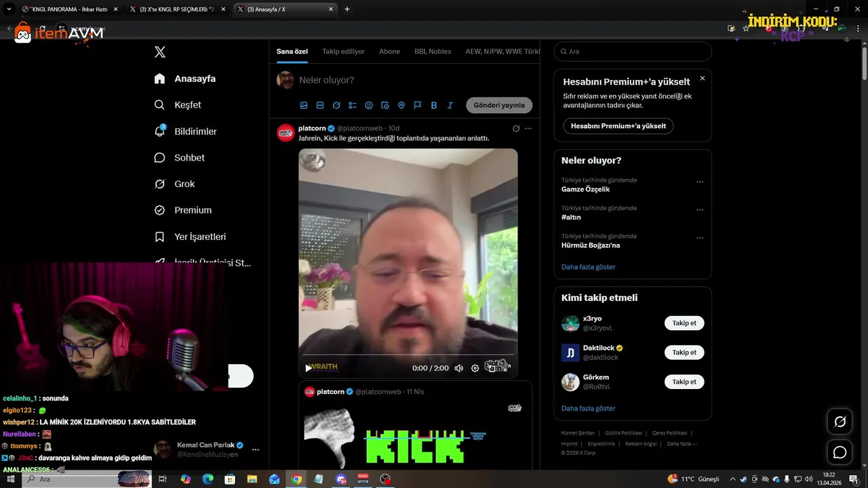Follow x3ryo with Takip et
868x488 pixels.
[684, 323]
